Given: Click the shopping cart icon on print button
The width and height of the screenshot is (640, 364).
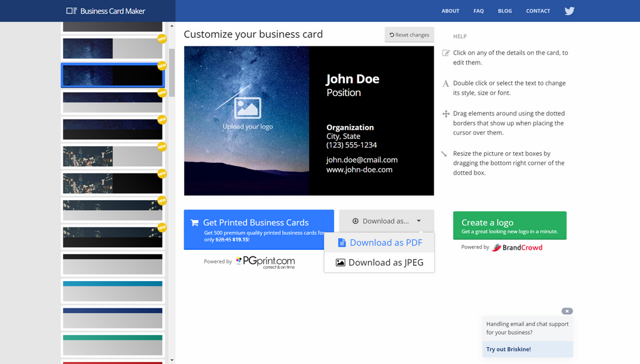Looking at the screenshot, I should [195, 223].
